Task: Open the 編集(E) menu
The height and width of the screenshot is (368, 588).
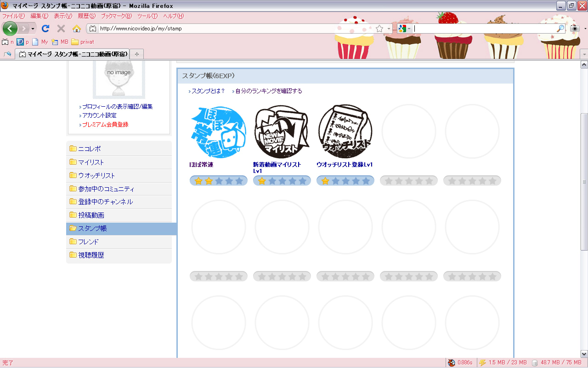Action: (x=39, y=16)
